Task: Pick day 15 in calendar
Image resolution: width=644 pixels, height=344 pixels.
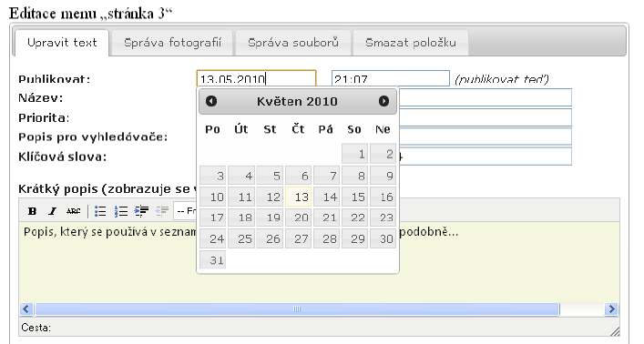Action: click(355, 197)
